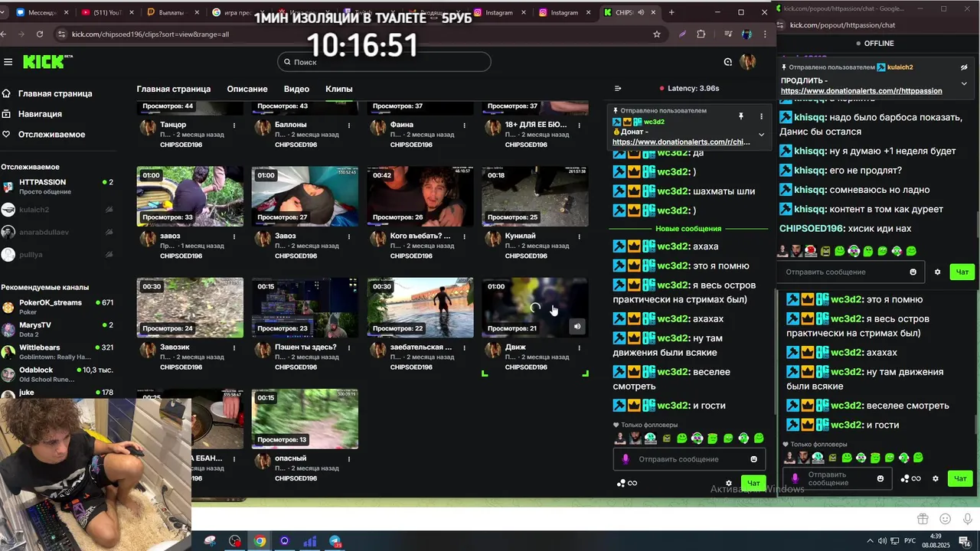Open the kulaich2 followed channel
Screen dimensions: 980x551
[x=57, y=210]
